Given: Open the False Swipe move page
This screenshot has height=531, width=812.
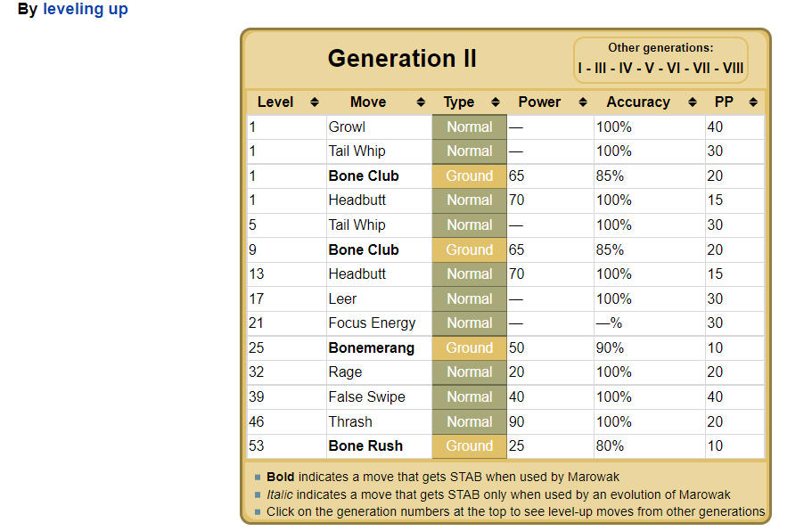Looking at the screenshot, I should pos(366,397).
